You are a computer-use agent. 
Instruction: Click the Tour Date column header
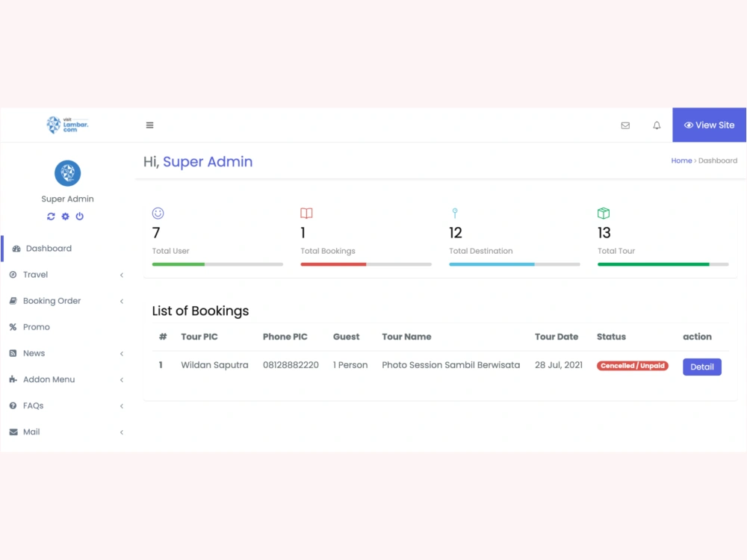click(x=557, y=337)
